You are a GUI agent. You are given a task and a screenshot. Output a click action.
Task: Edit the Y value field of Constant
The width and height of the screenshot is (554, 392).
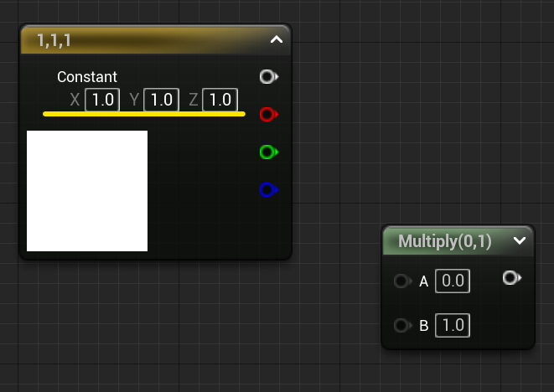coord(162,100)
